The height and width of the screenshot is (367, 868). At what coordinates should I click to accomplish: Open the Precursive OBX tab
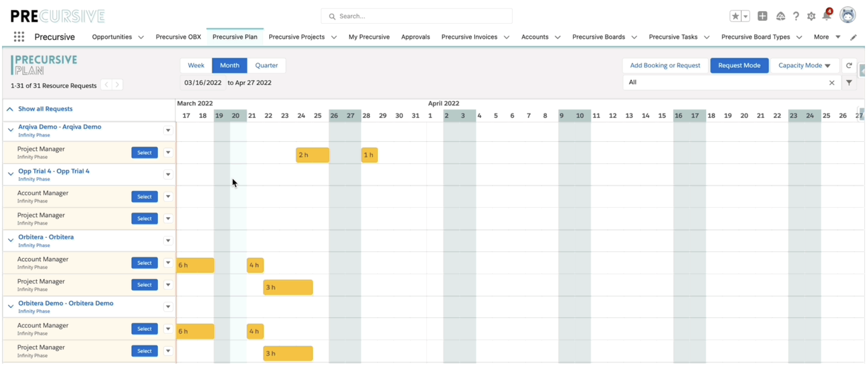tap(178, 37)
